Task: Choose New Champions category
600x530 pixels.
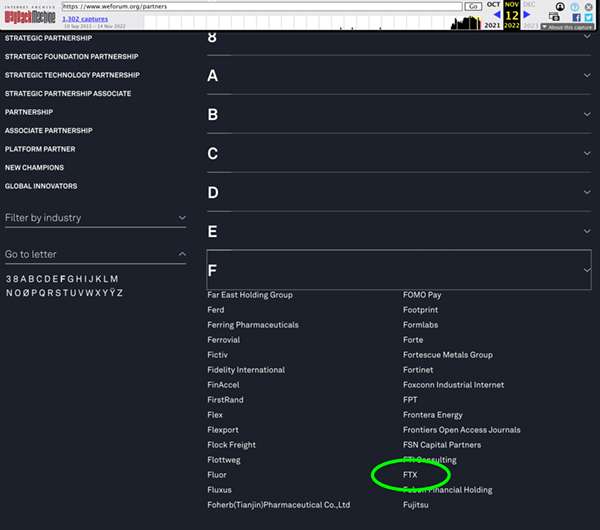Action: click(34, 168)
